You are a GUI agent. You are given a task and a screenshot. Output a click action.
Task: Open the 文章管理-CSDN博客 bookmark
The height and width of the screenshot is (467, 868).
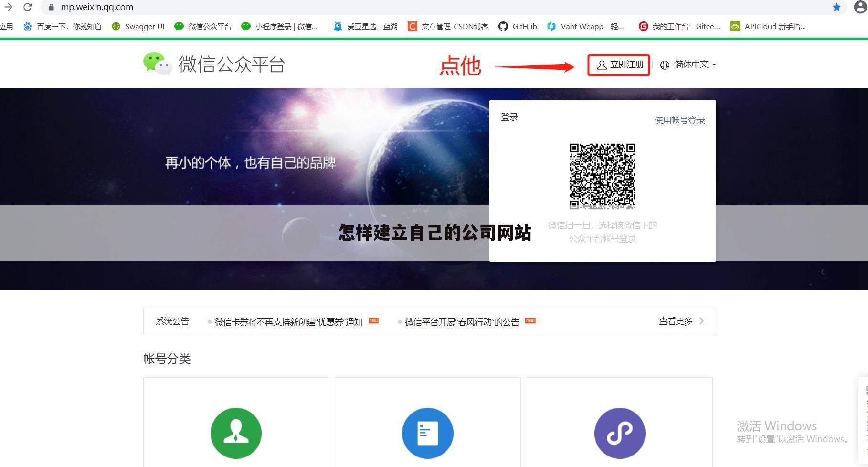[448, 26]
